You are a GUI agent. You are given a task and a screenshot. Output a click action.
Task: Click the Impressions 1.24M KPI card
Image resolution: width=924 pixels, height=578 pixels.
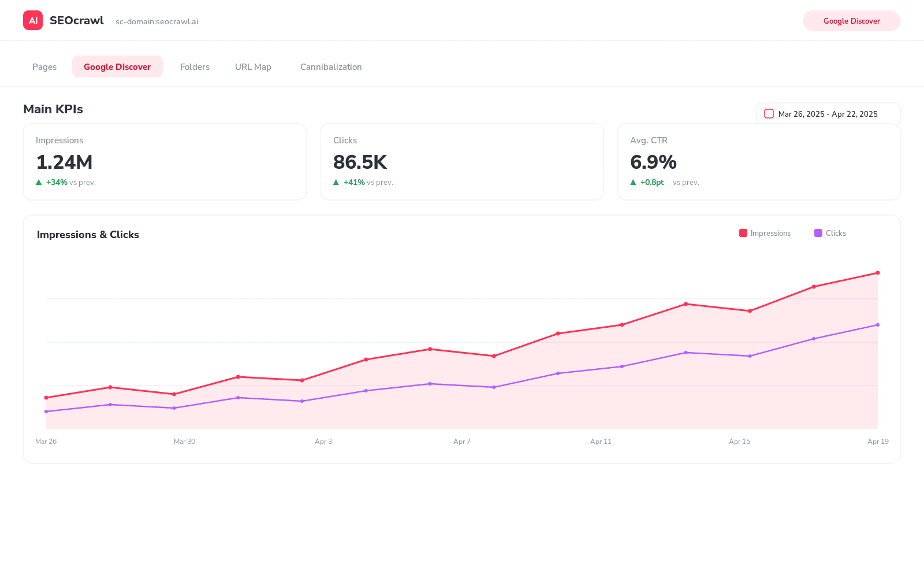click(x=165, y=162)
